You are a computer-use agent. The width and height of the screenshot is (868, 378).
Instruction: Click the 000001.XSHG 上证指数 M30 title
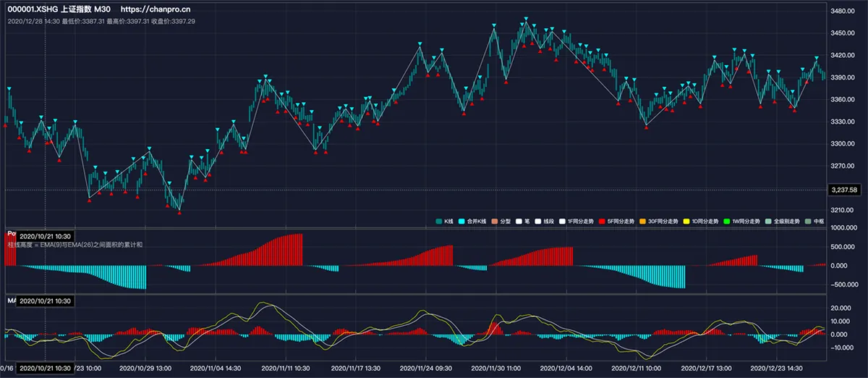(59, 9)
